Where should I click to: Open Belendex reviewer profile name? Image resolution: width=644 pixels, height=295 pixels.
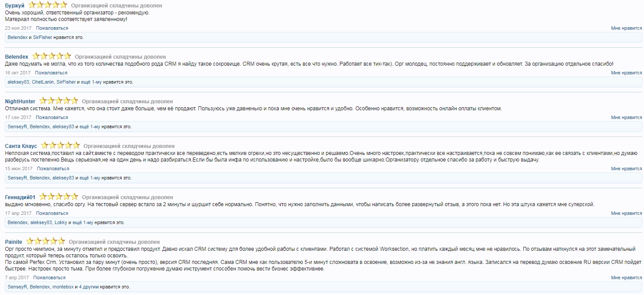[17, 57]
